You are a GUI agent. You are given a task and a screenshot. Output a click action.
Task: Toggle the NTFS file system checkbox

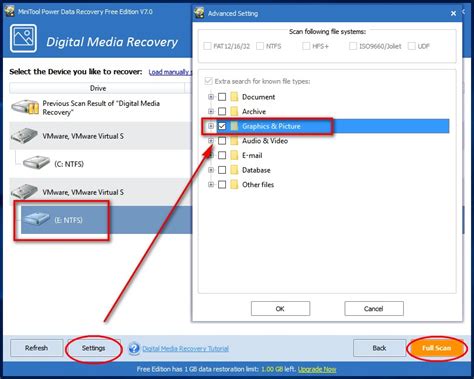coord(260,46)
